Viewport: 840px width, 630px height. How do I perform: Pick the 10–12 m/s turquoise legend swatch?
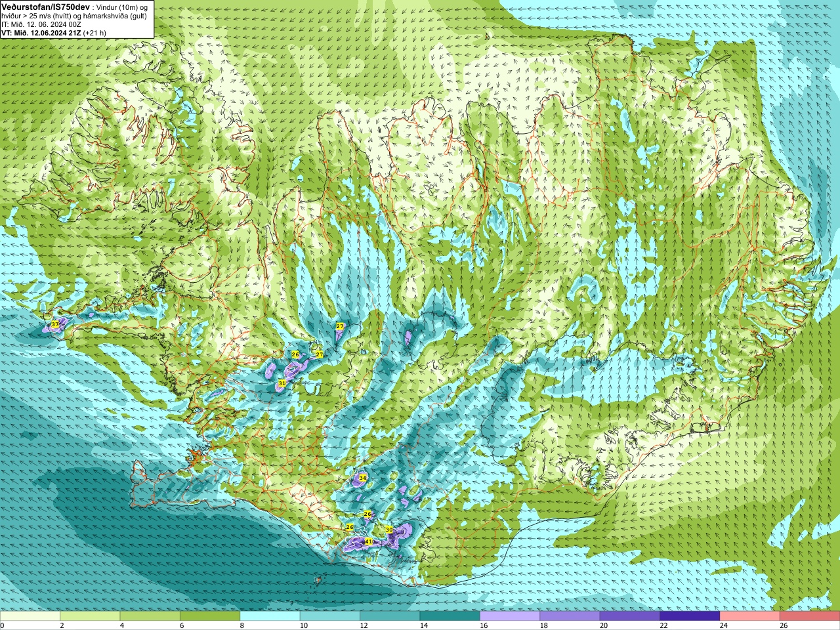(x=330, y=616)
